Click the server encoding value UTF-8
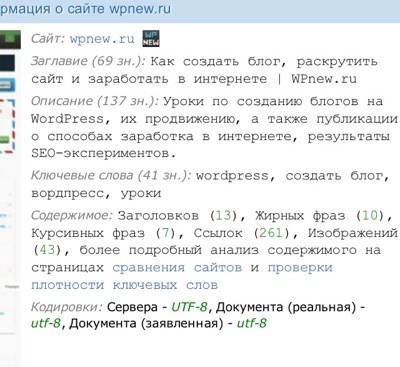The height and width of the screenshot is (367, 400). [189, 307]
